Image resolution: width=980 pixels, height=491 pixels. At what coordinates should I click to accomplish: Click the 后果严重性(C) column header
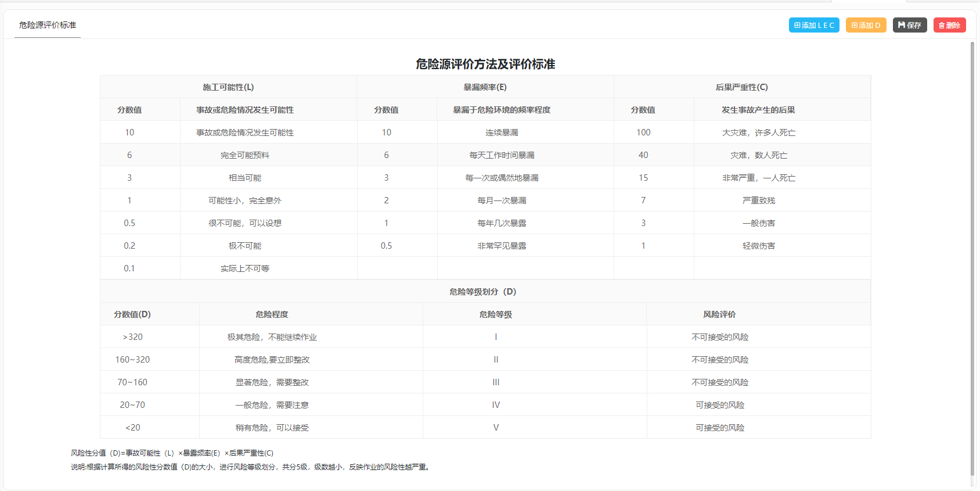741,87
